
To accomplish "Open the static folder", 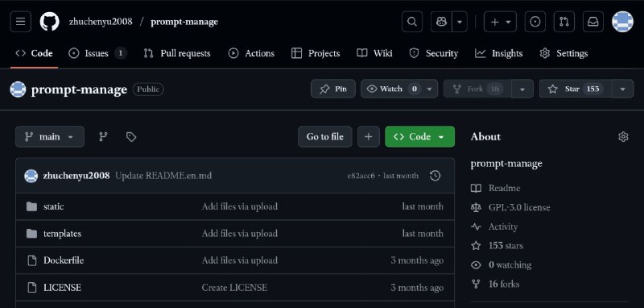I will (54, 206).
